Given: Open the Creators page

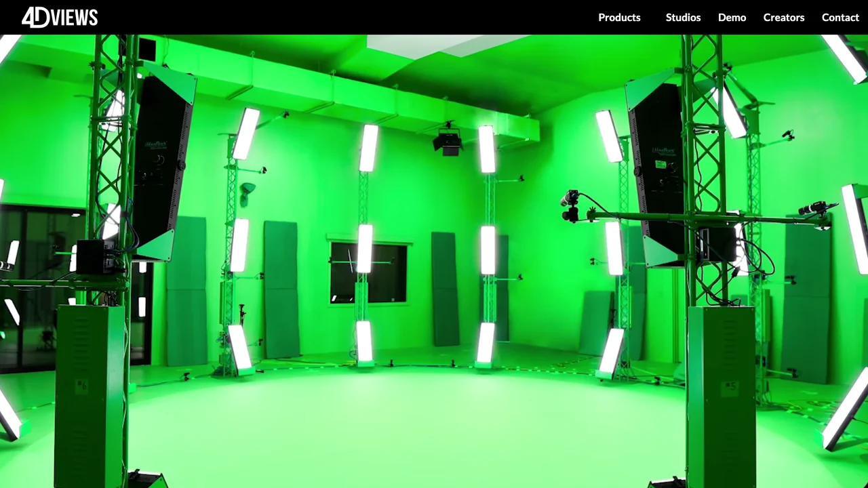Looking at the screenshot, I should (784, 18).
